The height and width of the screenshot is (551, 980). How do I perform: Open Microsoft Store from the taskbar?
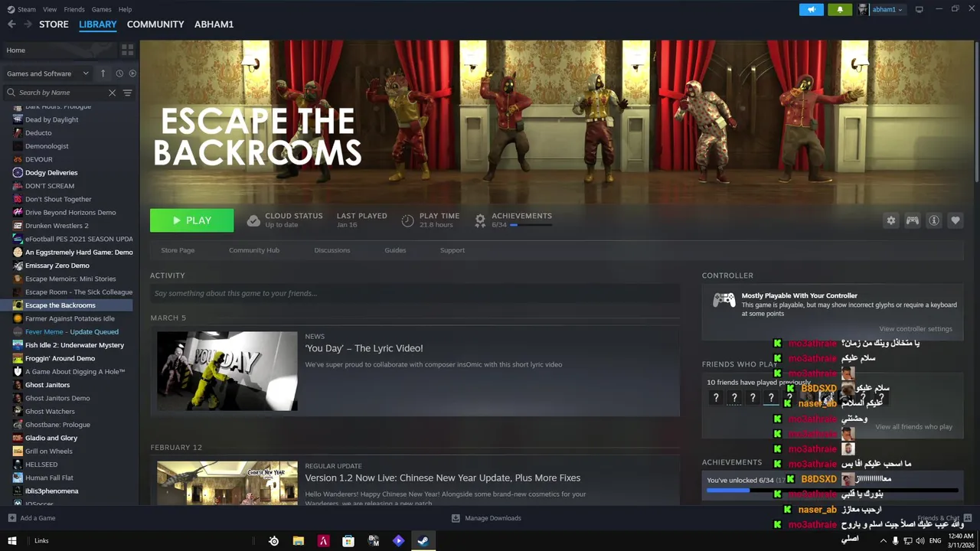348,541
